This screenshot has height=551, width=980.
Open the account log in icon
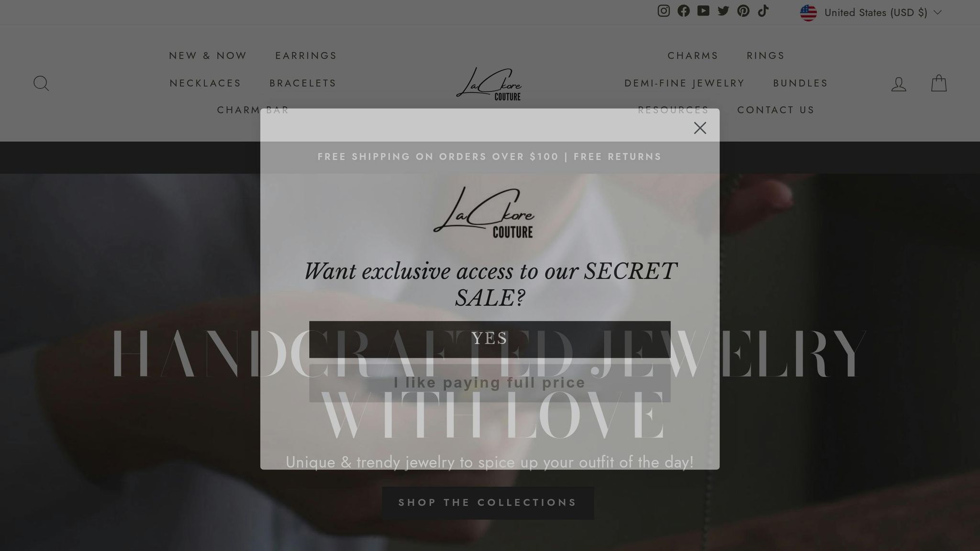coord(899,84)
